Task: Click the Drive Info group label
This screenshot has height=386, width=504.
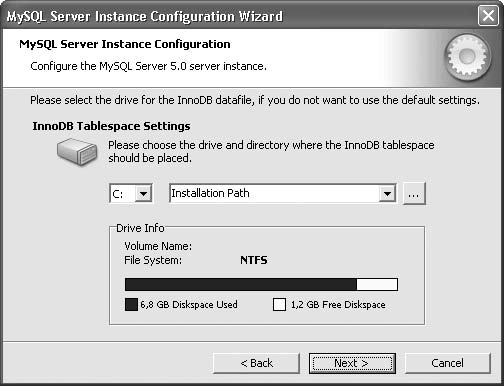Action: [x=140, y=228]
